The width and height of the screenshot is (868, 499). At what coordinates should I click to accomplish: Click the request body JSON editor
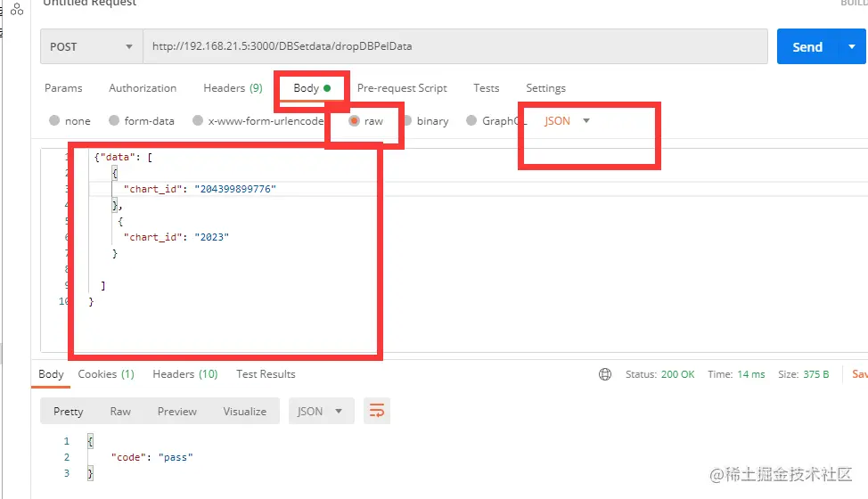point(454,250)
